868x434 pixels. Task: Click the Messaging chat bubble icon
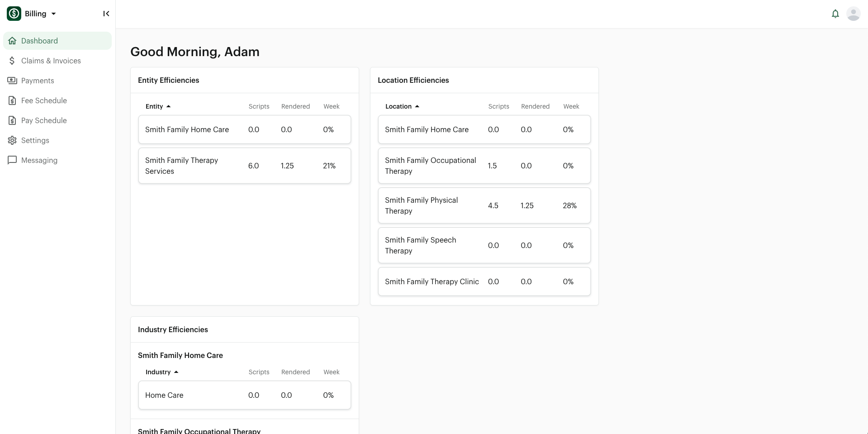(12, 160)
